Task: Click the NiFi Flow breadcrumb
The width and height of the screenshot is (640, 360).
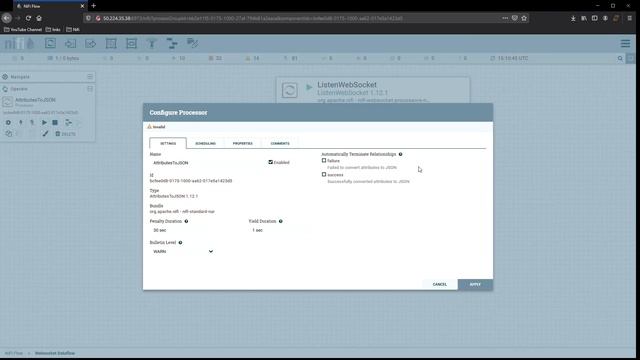Action: click(14, 353)
